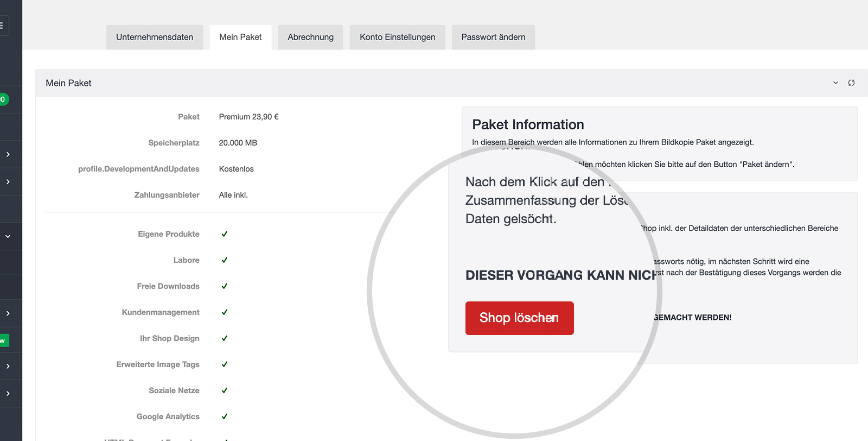868x441 pixels.
Task: Click the Erweiterte Image Tags checkmark
Action: pyautogui.click(x=224, y=364)
